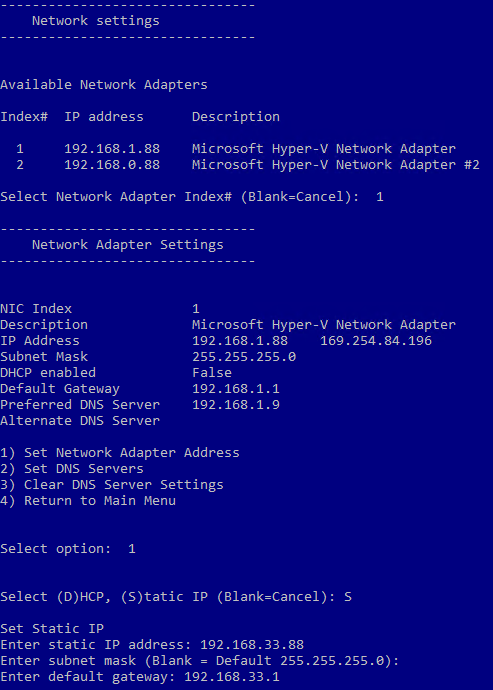Click the APIPA address 169.254.84.196

tap(376, 341)
